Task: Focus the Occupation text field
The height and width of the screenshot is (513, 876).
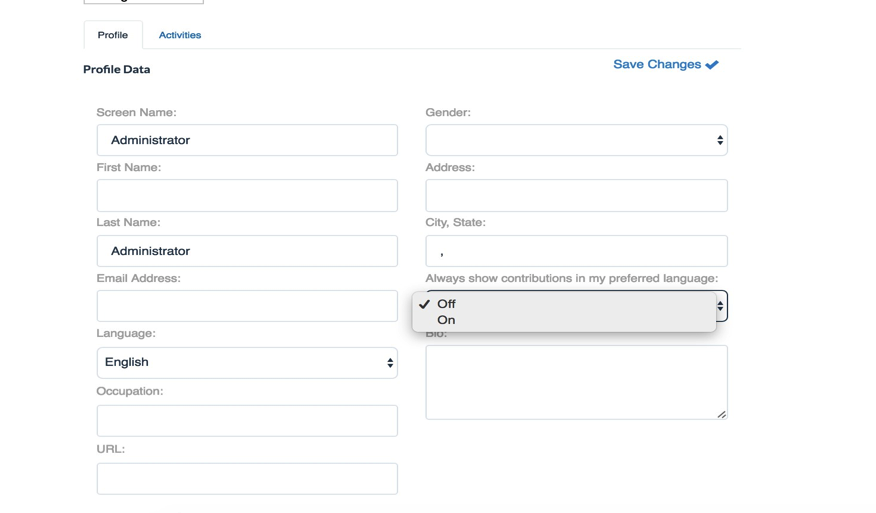Action: coord(247,421)
